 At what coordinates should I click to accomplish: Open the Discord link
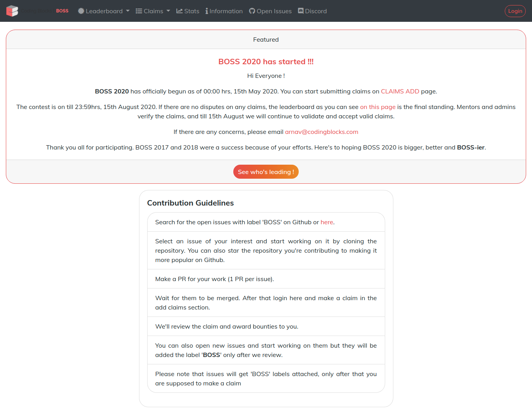[x=312, y=11]
